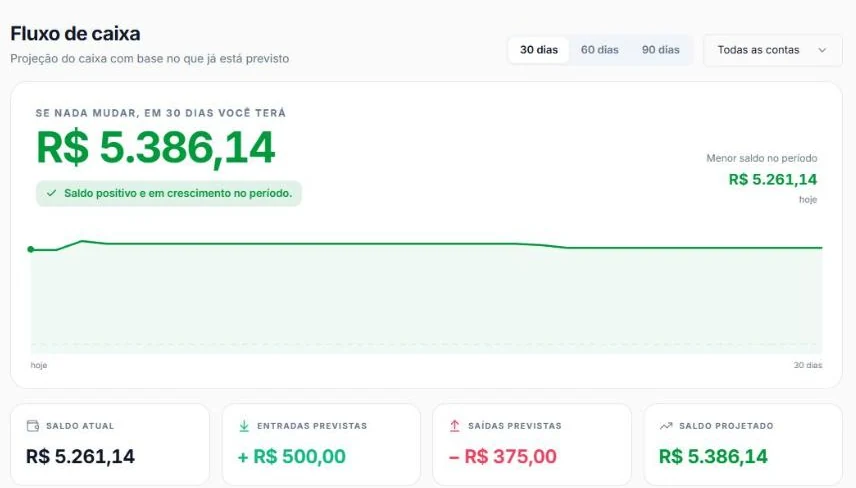Click the trending icon for Saldo Projetado

pos(665,426)
